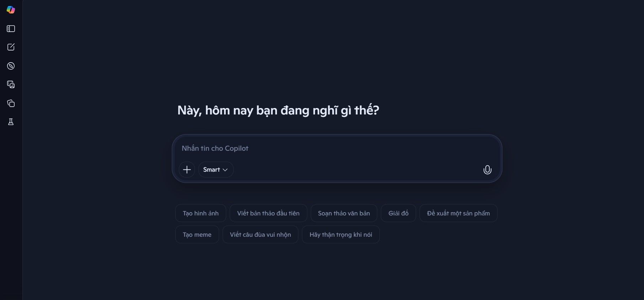The image size is (644, 300).
Task: Start voice input with the microphone icon
Action: [x=487, y=170]
